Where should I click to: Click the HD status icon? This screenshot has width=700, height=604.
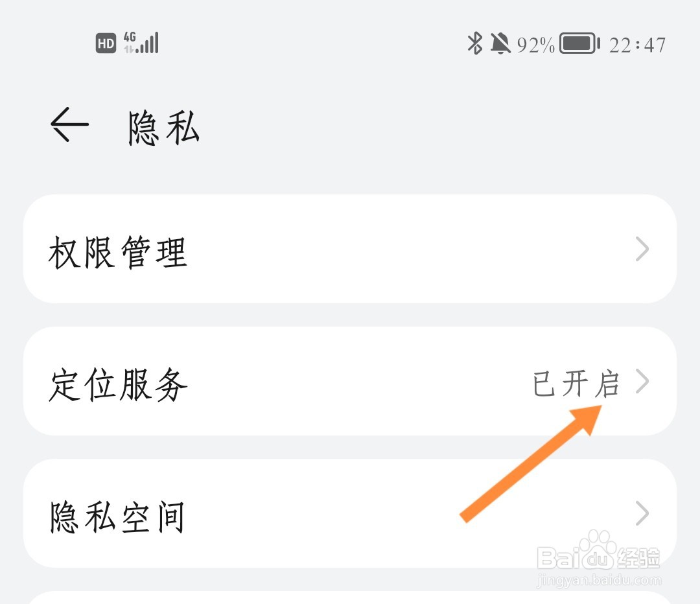[106, 43]
